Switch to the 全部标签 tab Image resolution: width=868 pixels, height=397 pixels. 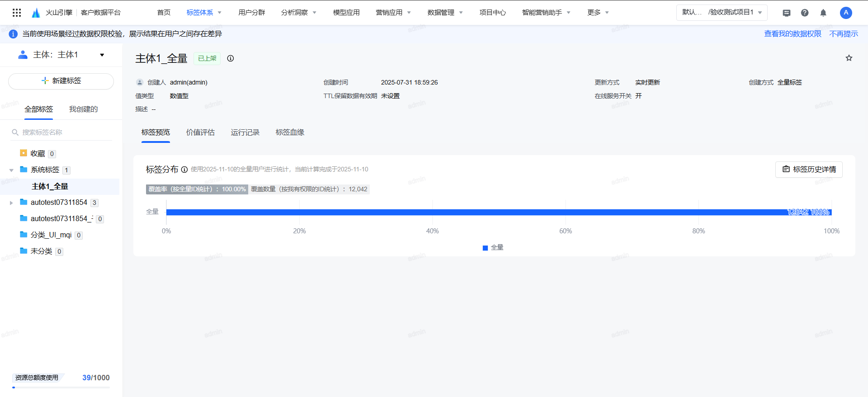tap(38, 109)
